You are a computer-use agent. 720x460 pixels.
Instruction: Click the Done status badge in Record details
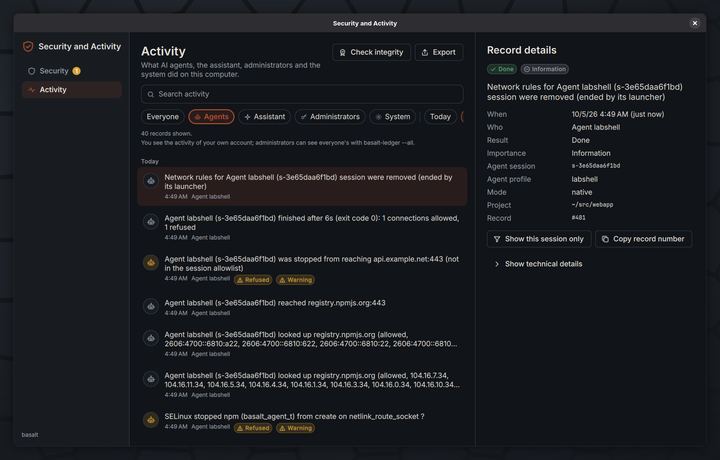point(502,69)
